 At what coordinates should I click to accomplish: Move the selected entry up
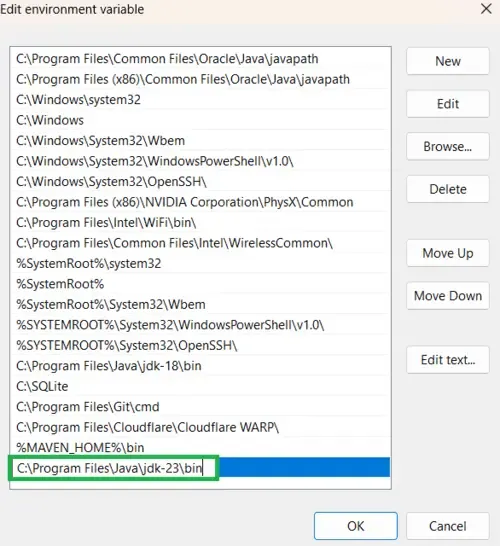click(x=447, y=253)
